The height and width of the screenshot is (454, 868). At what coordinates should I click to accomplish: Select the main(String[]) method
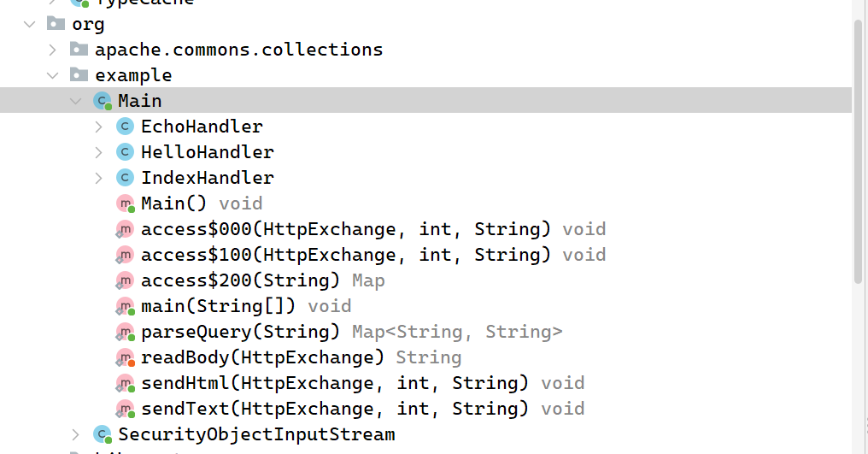[x=218, y=306]
